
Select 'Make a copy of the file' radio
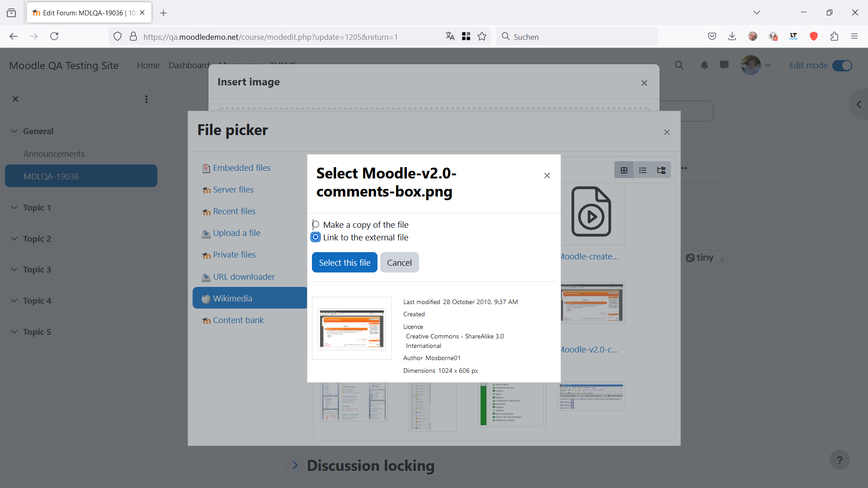(x=316, y=225)
